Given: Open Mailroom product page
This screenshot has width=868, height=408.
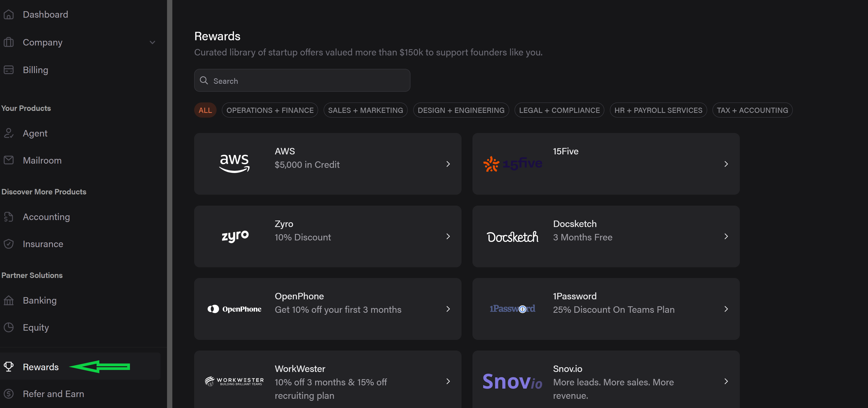Looking at the screenshot, I should [42, 160].
